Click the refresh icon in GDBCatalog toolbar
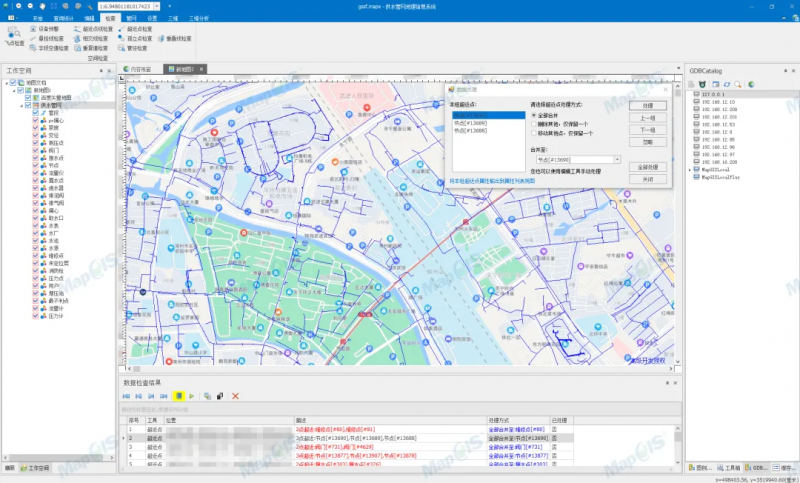Screen dimensions: 800x483 click(729, 84)
